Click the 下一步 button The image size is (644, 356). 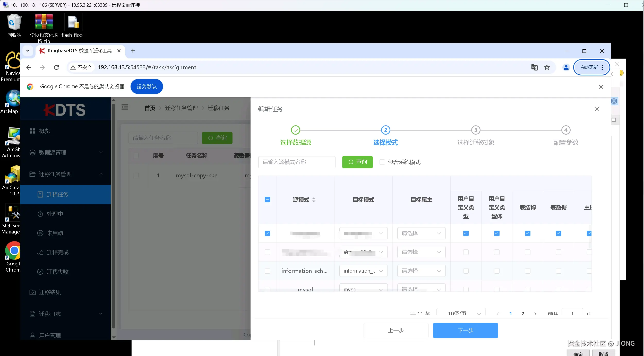tap(465, 330)
